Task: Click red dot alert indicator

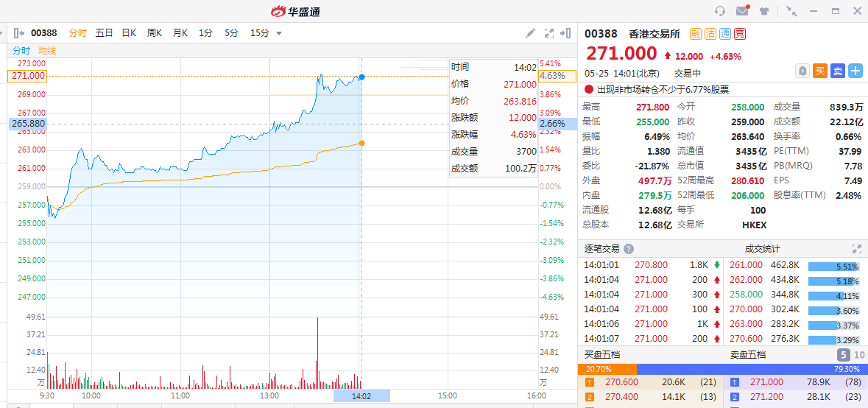Action: pyautogui.click(x=589, y=89)
